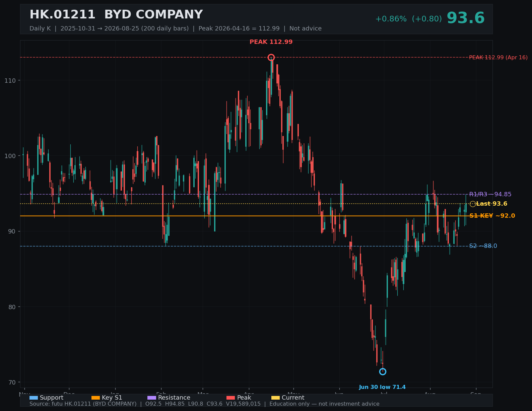Click the "O92.5" open value in the footer
532x411 pixels.
tap(153, 404)
